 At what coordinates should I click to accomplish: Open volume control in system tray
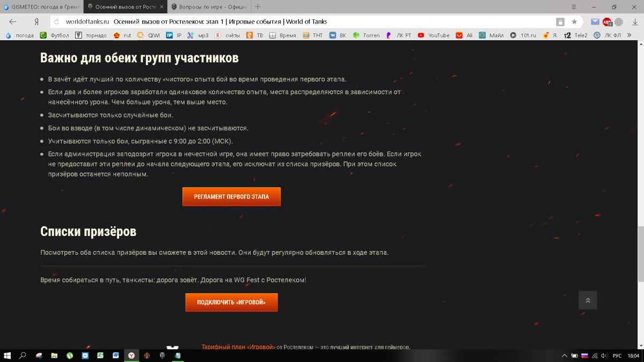click(605, 356)
